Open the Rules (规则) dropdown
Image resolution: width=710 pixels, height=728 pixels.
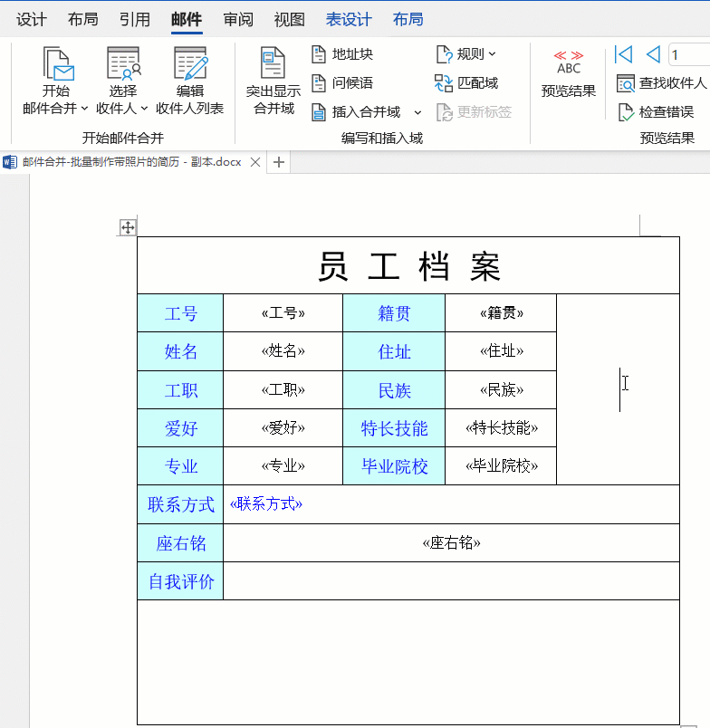[466, 54]
